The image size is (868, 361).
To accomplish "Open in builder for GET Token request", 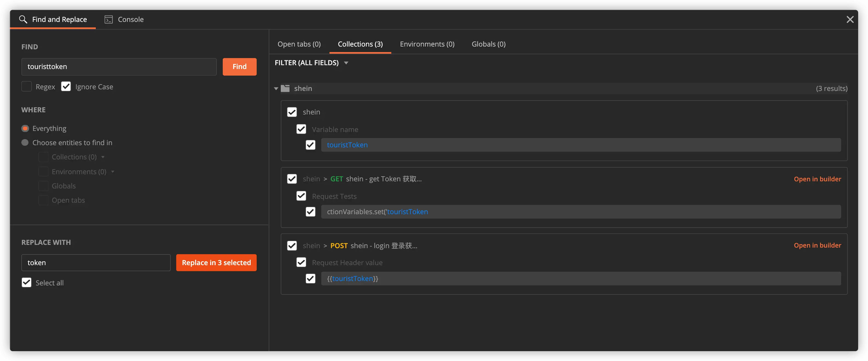I will pos(818,178).
